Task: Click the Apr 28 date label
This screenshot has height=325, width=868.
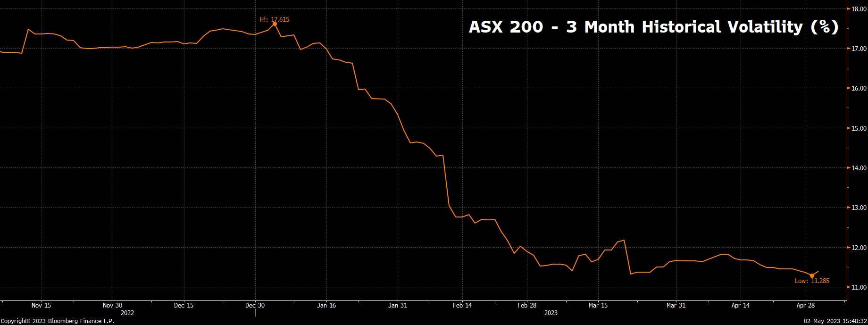Action: click(x=805, y=305)
